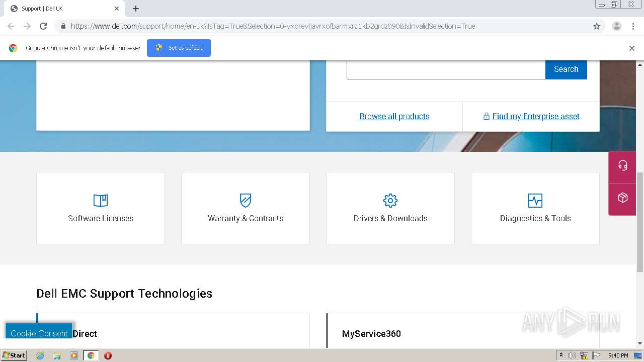Click the page vertical scrollbar thumb
Viewport: 644px width, 362px height.
640,222
